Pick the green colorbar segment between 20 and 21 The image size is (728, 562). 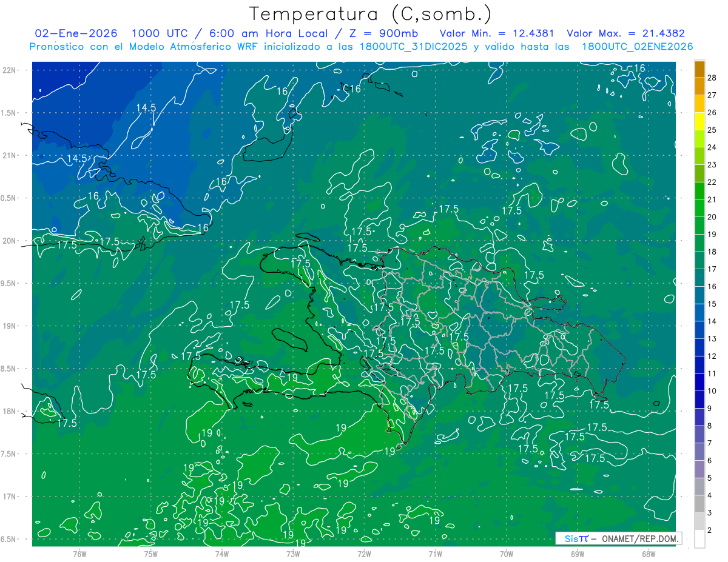pos(699,209)
